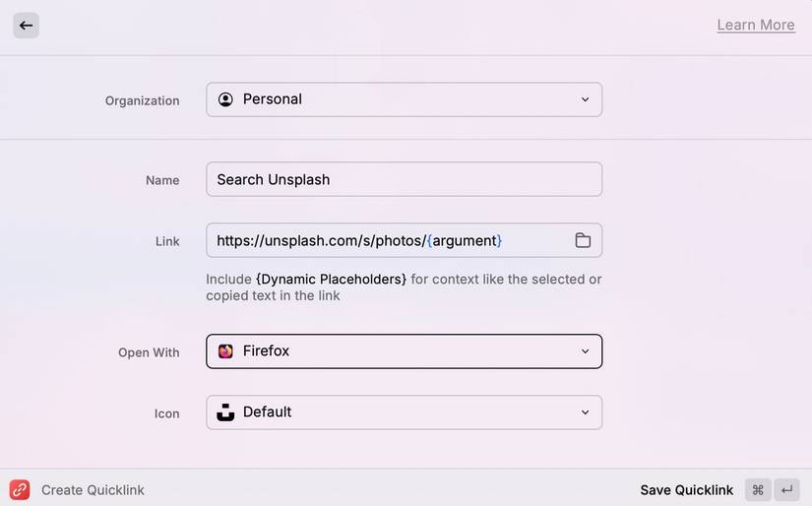Open the Learn More link
Image resolution: width=812 pixels, height=506 pixels.
pos(755,26)
